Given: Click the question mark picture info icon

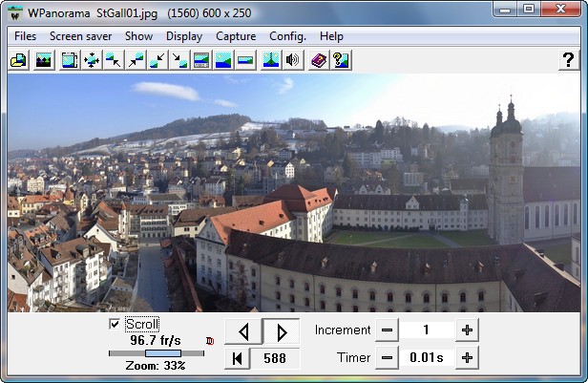Looking at the screenshot, I should (341, 60).
